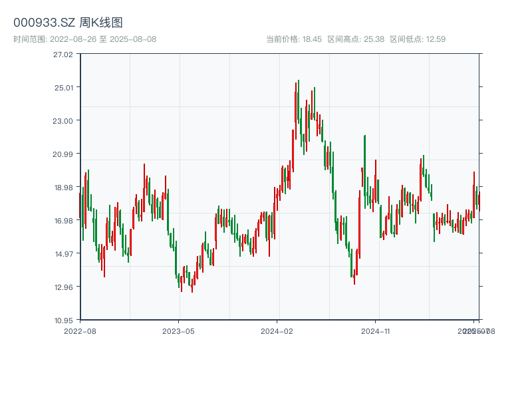532x399 pixels.
Task: Click the 27.02 y-axis label
Action: tap(64, 54)
